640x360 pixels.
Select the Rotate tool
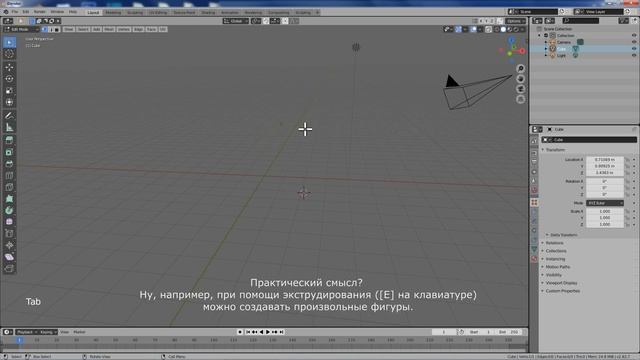(x=9, y=78)
